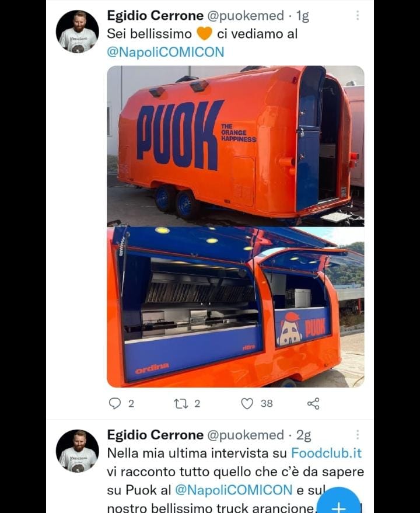Tap the blue compose new tweet button
420x513 pixels.
[339, 504]
